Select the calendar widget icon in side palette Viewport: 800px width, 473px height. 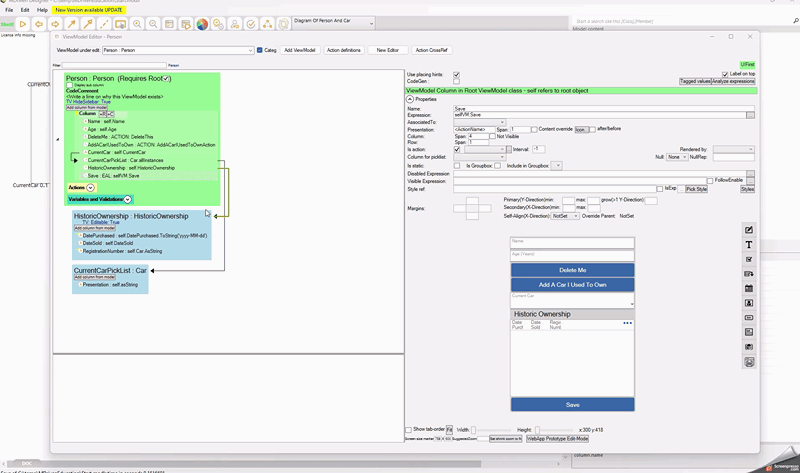click(x=749, y=289)
